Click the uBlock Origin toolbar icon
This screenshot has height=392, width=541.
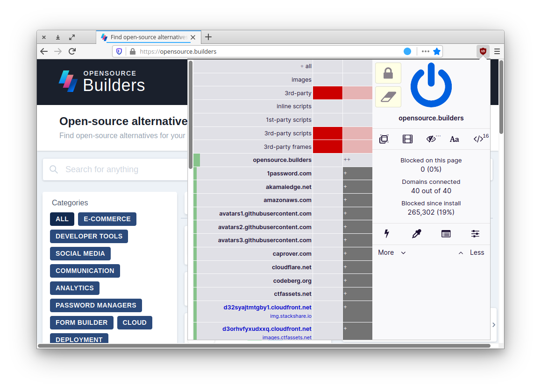pos(483,51)
